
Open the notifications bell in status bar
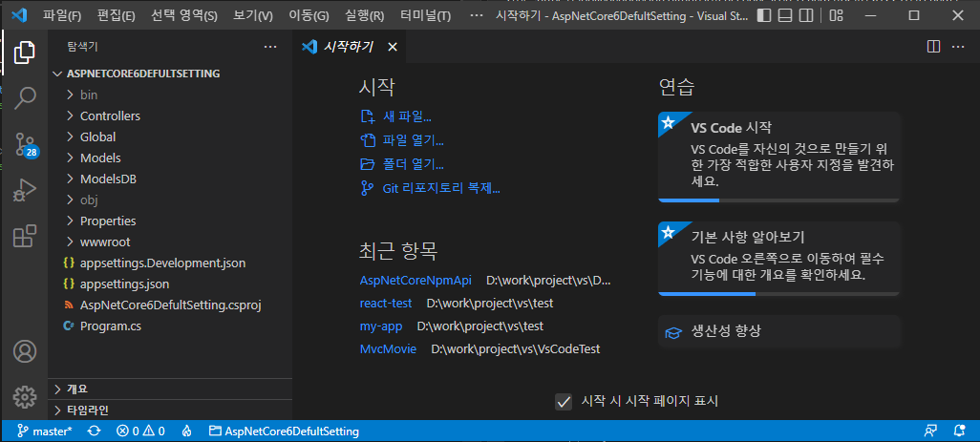(x=959, y=431)
